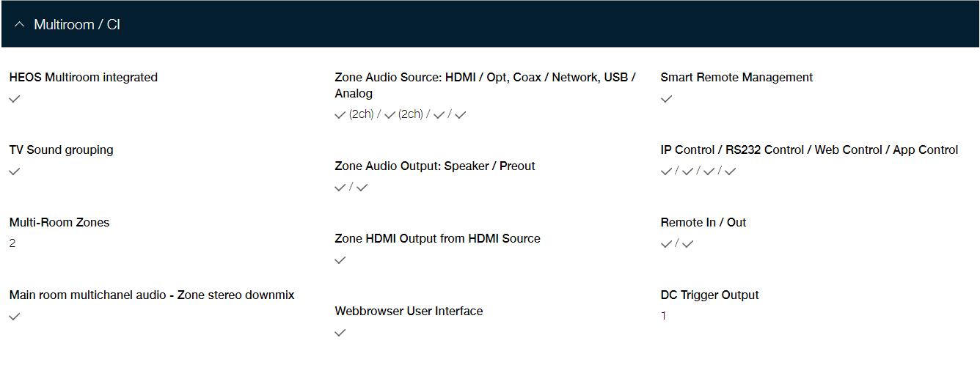Click the value 2 under Multi-Room Zones

click(12, 243)
